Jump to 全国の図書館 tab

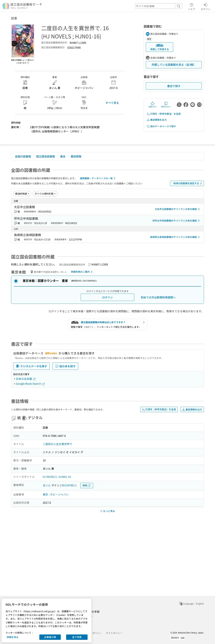(23, 156)
